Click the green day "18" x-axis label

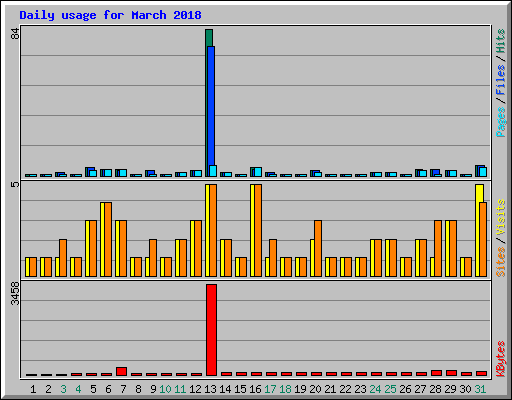coord(285,389)
